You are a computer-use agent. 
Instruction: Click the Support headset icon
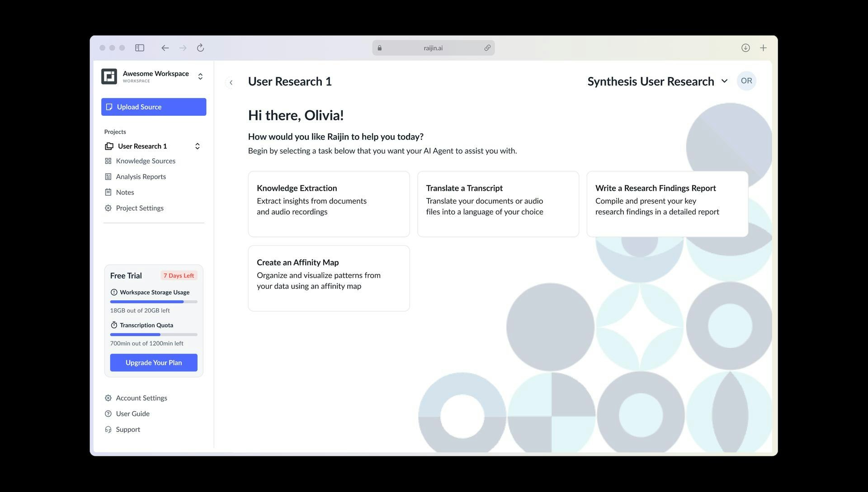pyautogui.click(x=108, y=430)
